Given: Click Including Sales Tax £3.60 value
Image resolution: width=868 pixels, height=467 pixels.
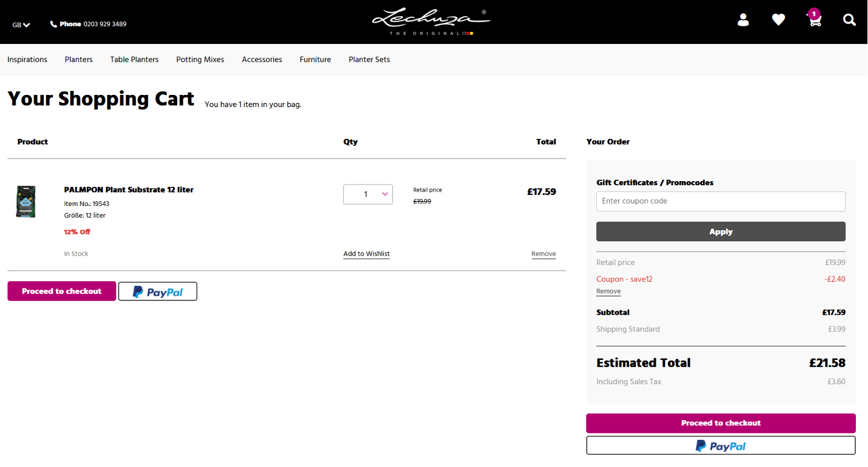Looking at the screenshot, I should click(837, 382).
